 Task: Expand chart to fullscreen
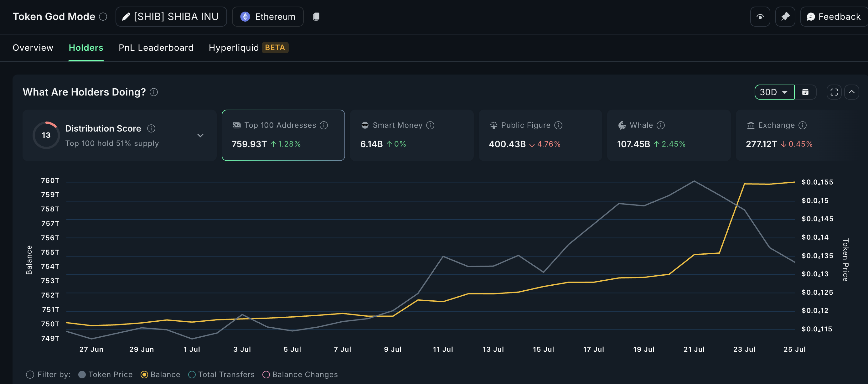pos(834,92)
